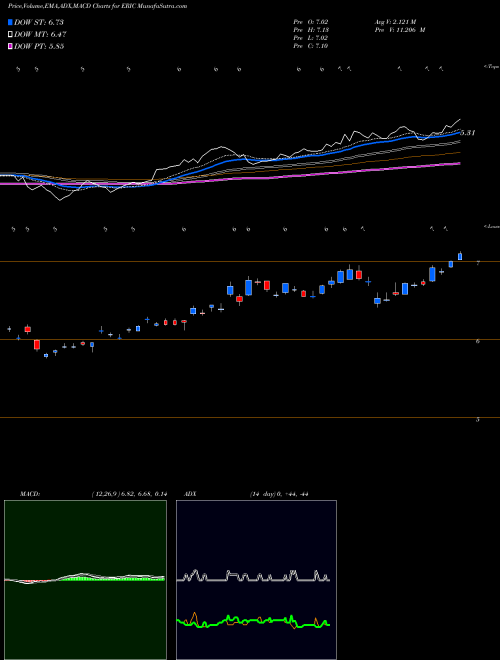This screenshot has height=660, width=500.
Task: Click the lowest blue candlestick below 6
Action: (46, 355)
